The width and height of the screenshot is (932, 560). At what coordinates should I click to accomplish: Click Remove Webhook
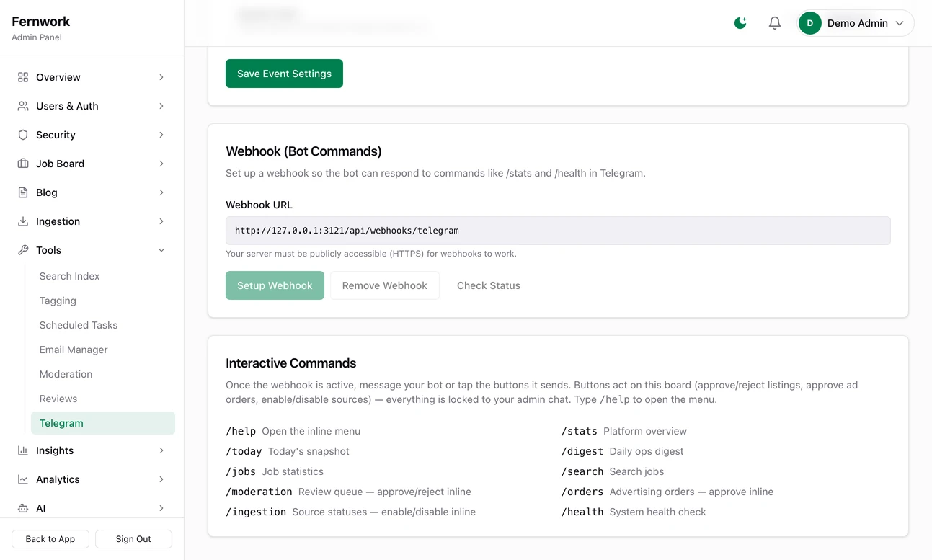coord(385,285)
